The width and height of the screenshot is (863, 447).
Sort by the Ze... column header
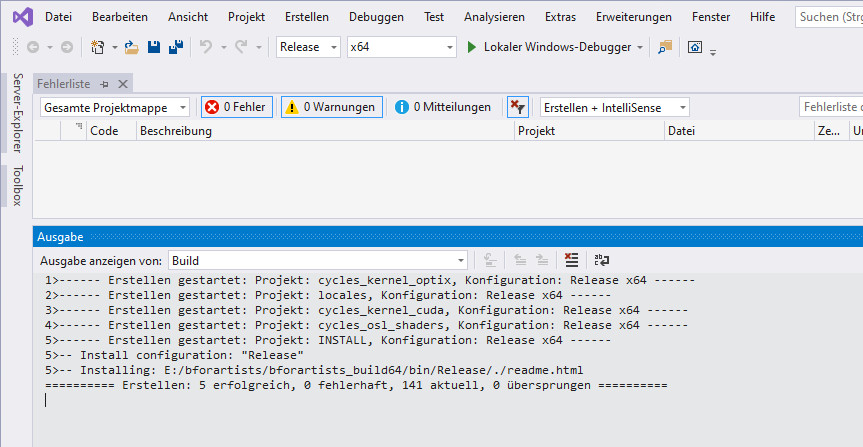point(831,131)
